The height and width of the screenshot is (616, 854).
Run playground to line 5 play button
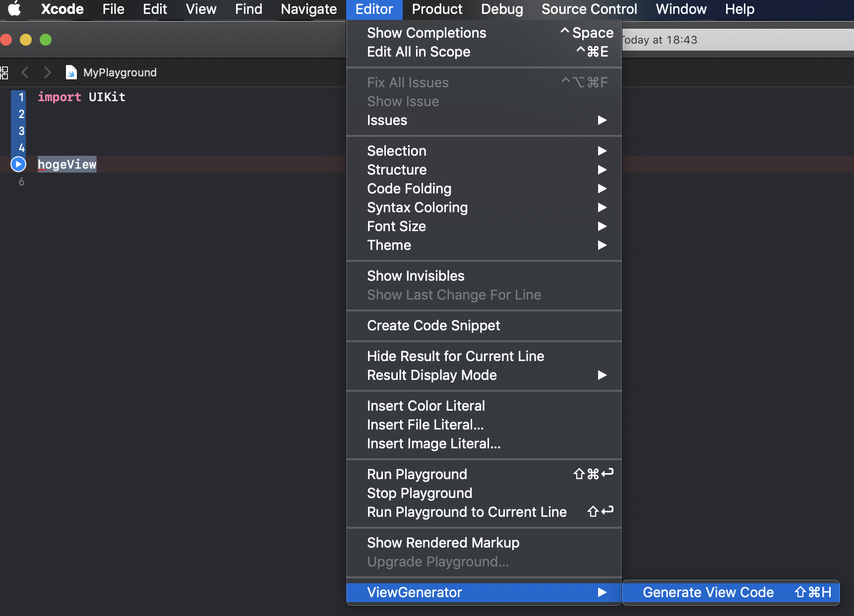click(x=18, y=164)
